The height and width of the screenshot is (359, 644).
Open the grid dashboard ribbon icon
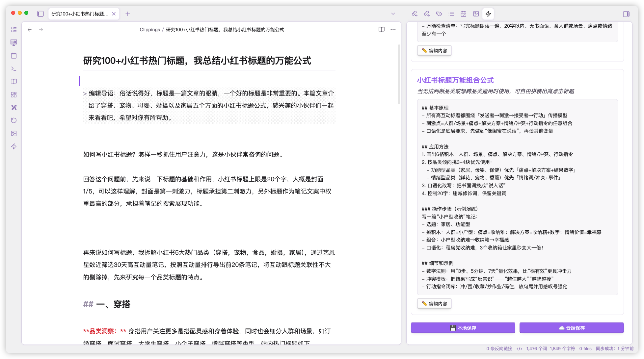(x=14, y=95)
